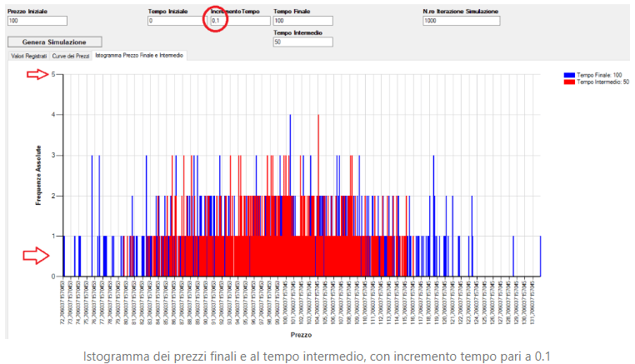Viewport: 635px width, 364px height.
Task: Select the legend text "Tempo Finale: 100"
Action: coord(598,75)
